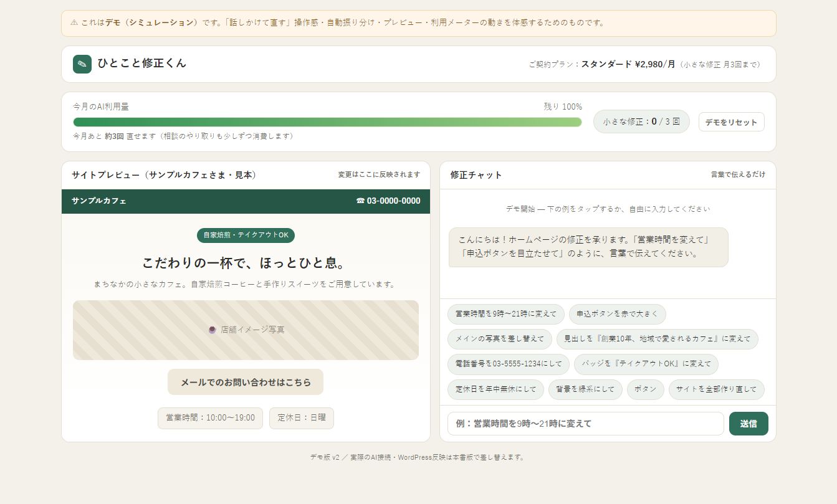Click the 営業時間：10:00〜19:00 tag

[x=210, y=418]
